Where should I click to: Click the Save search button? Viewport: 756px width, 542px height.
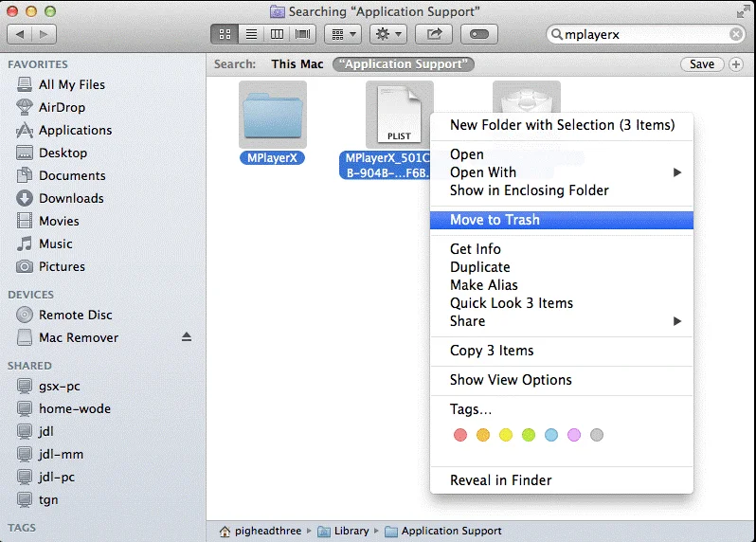click(x=701, y=64)
